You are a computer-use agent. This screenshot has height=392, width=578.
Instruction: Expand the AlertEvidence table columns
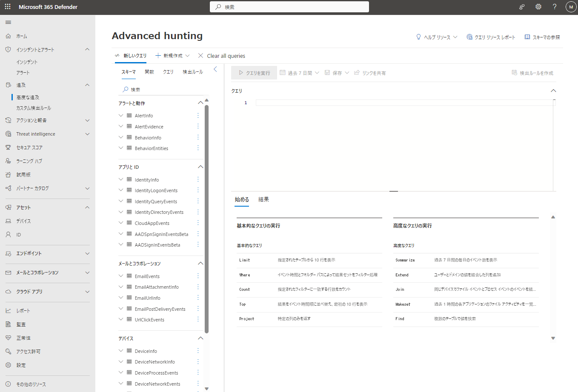[121, 126]
